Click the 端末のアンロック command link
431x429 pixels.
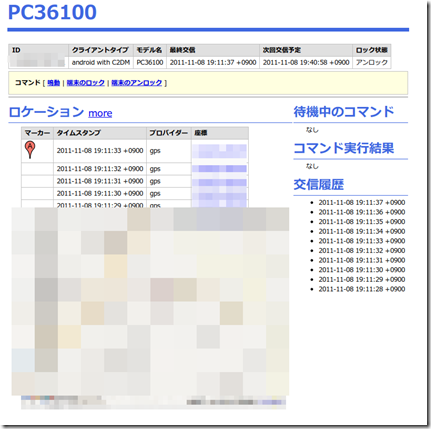tap(137, 83)
